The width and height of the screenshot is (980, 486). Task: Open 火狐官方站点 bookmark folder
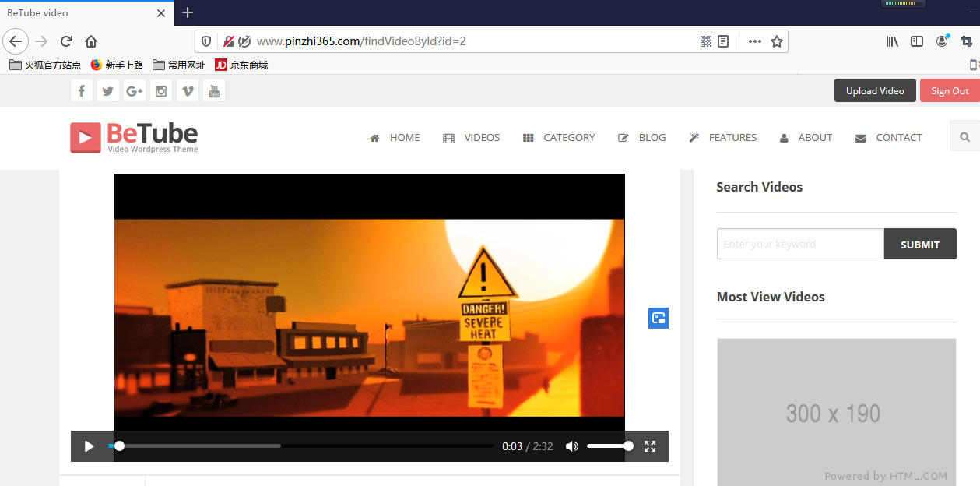(x=45, y=65)
